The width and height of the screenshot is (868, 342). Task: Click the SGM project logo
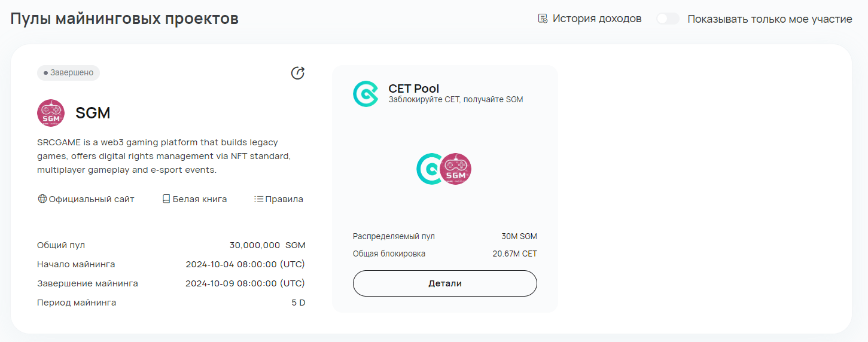click(x=51, y=113)
